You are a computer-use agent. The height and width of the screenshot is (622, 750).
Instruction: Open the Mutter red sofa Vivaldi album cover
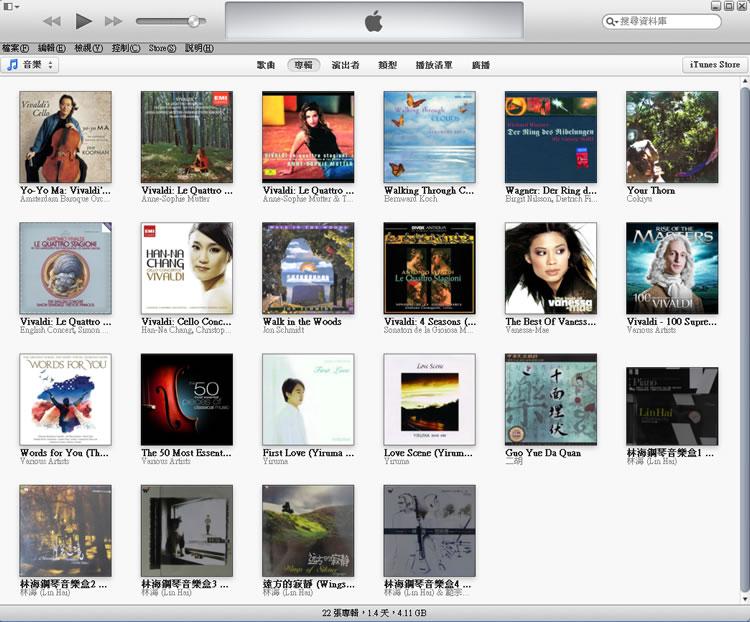click(x=308, y=137)
